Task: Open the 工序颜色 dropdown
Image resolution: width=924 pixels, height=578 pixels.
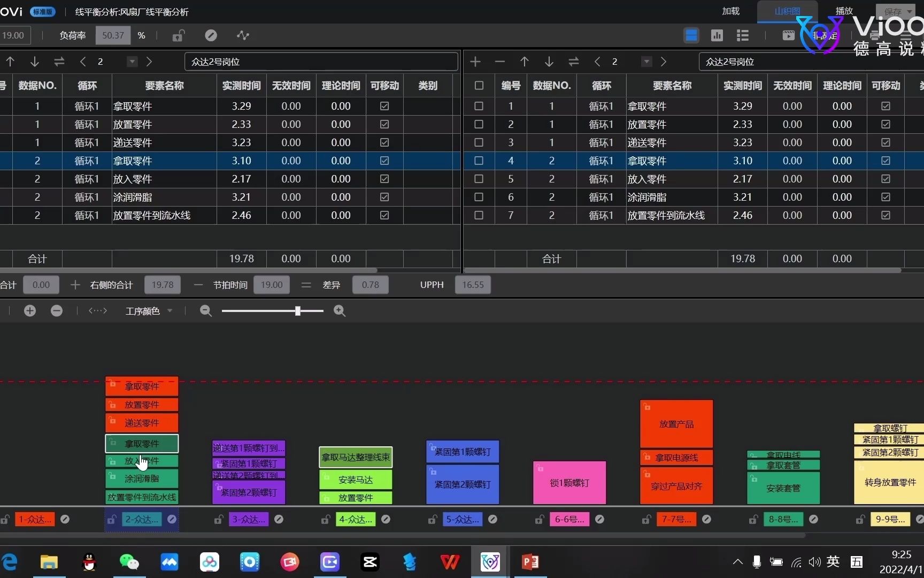Action: [149, 311]
